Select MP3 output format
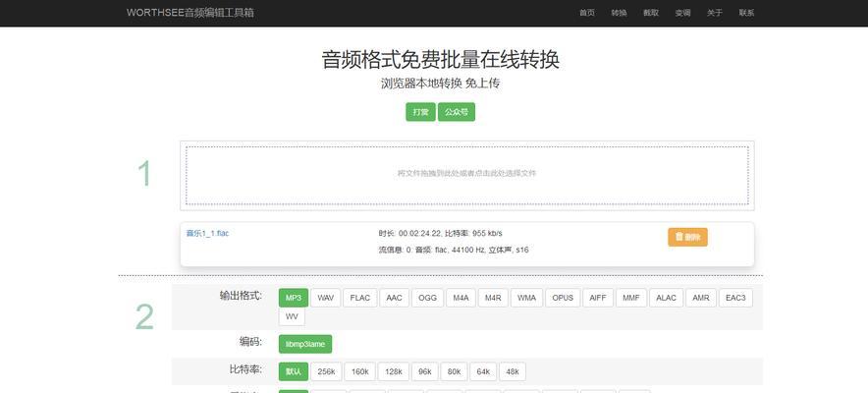This screenshot has height=393, width=868. pos(294,298)
